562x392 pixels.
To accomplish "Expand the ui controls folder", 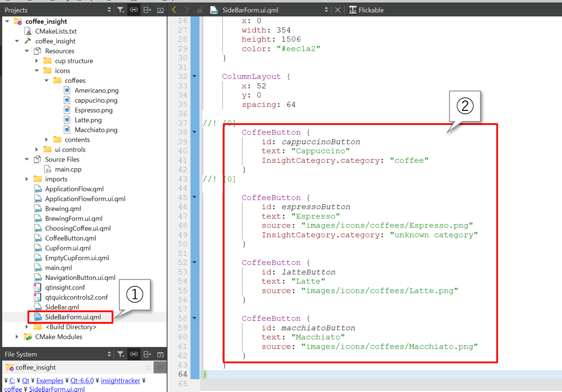I will point(37,149).
